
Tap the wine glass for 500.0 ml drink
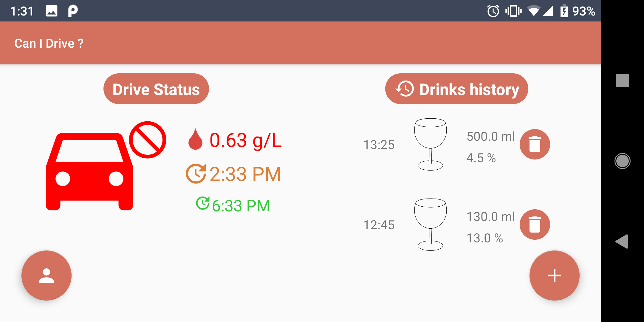point(430,144)
